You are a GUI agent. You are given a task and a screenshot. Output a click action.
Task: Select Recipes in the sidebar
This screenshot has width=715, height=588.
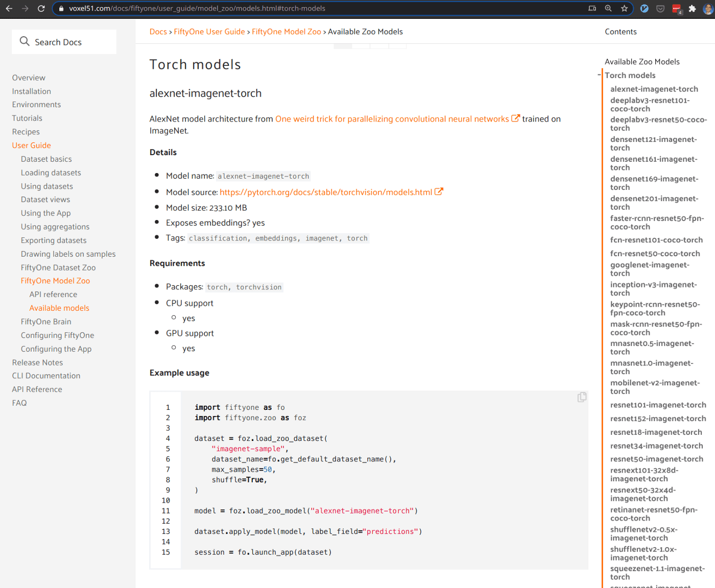(26, 132)
